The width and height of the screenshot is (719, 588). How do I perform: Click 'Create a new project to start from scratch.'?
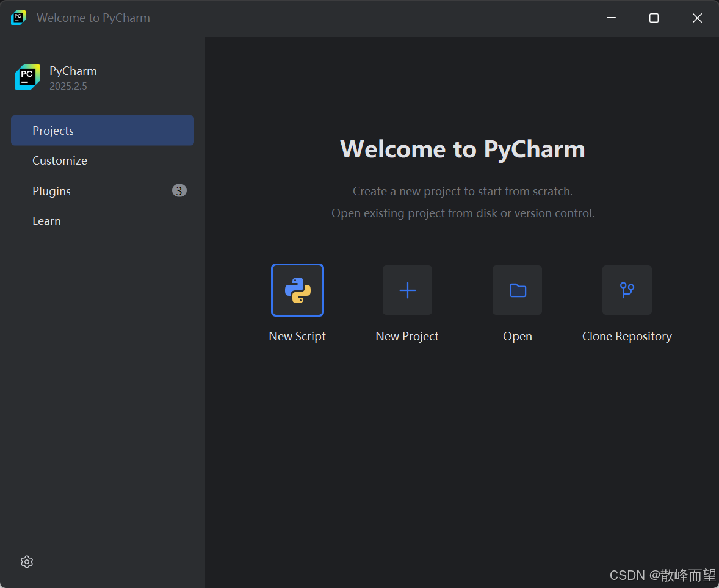click(463, 191)
